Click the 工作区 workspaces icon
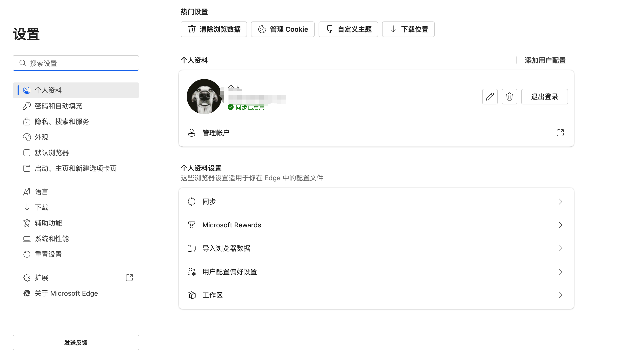623x364 pixels. pyautogui.click(x=191, y=295)
